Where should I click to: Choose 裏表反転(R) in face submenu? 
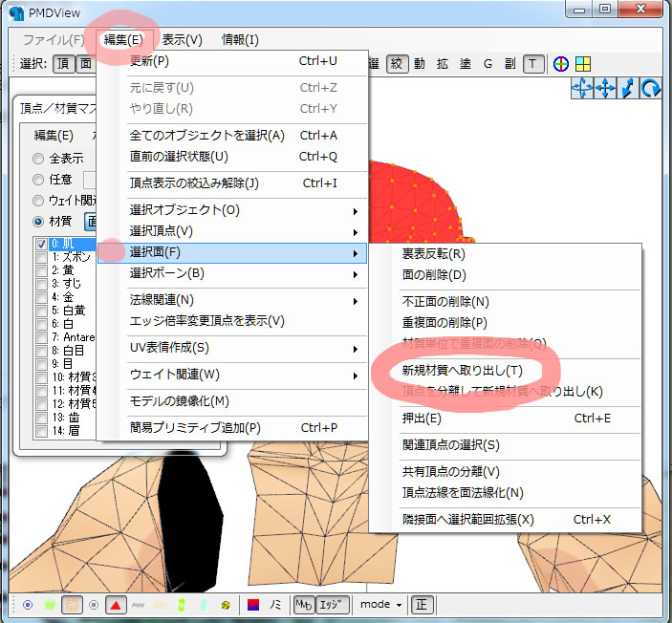pyautogui.click(x=506, y=254)
